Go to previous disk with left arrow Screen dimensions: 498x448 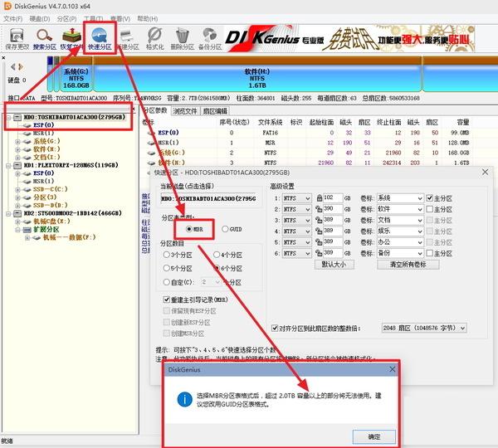[12, 66]
